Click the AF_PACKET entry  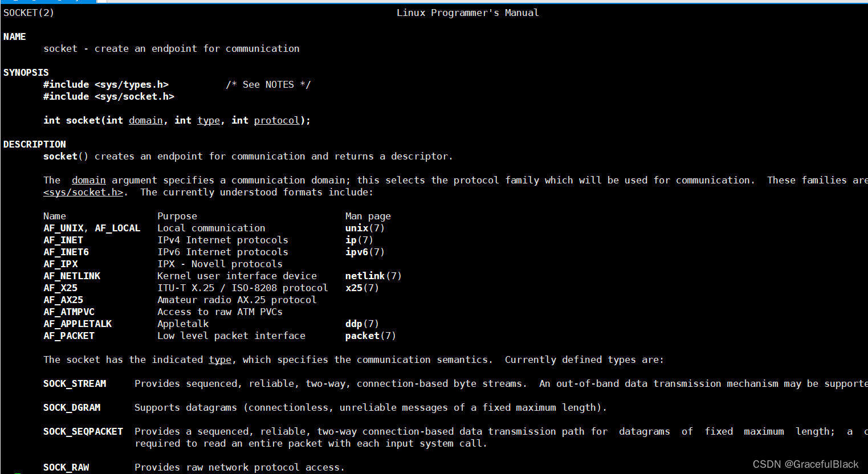click(69, 336)
